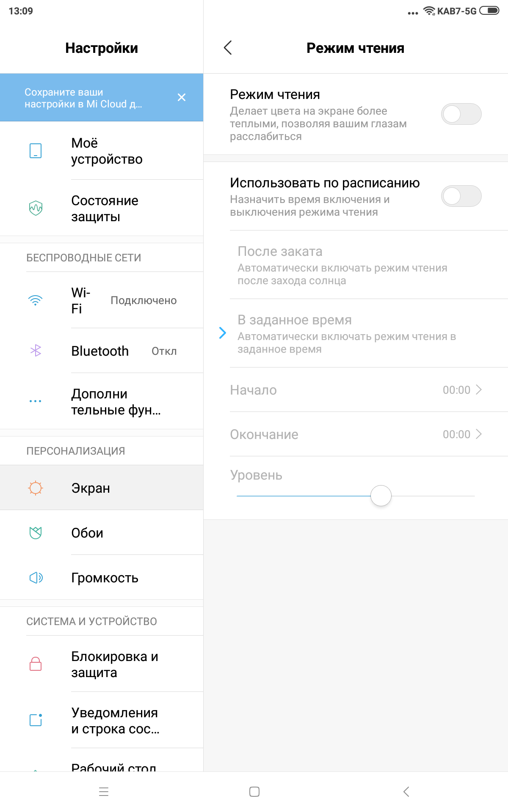The height and width of the screenshot is (812, 508).
Task: Tap the sun icon for Экран
Action: 36,488
